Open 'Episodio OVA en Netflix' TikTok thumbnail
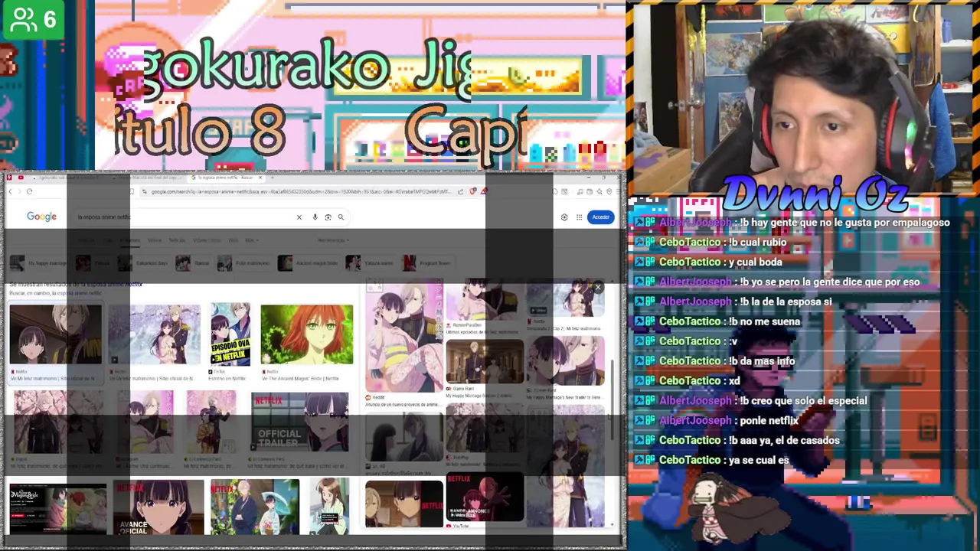This screenshot has height=551, width=980. point(230,334)
